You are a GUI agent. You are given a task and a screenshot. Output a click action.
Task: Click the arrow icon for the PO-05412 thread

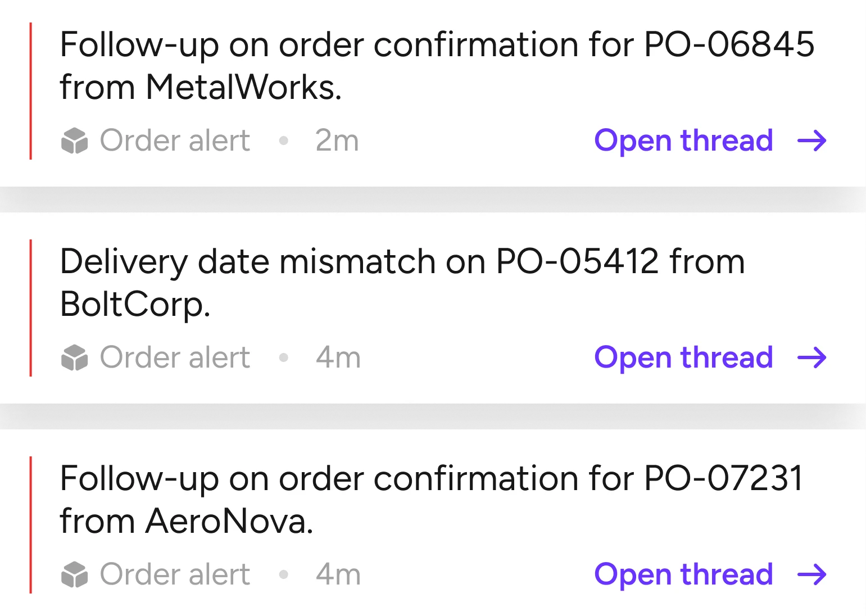[812, 357]
